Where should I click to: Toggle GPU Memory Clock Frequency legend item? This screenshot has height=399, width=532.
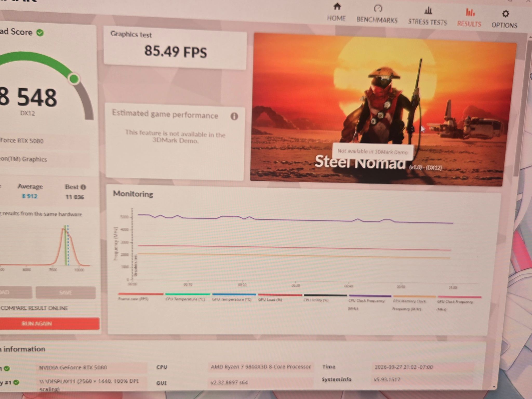coord(414,303)
